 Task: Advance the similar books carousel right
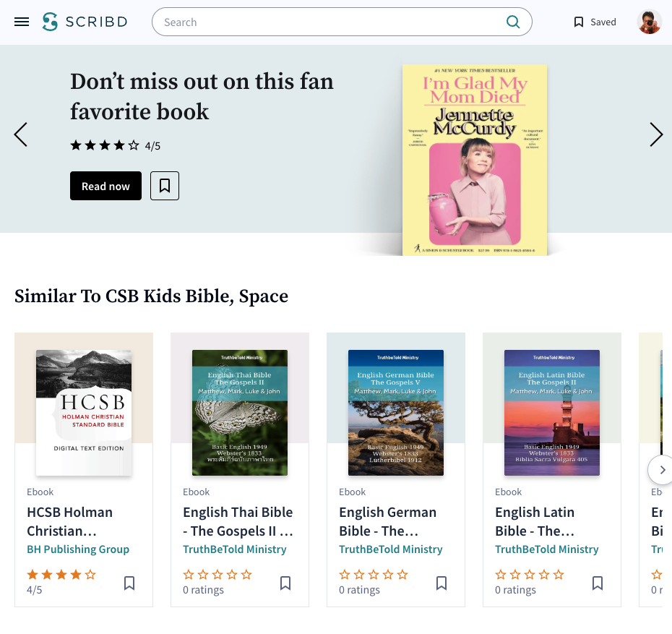tap(662, 470)
